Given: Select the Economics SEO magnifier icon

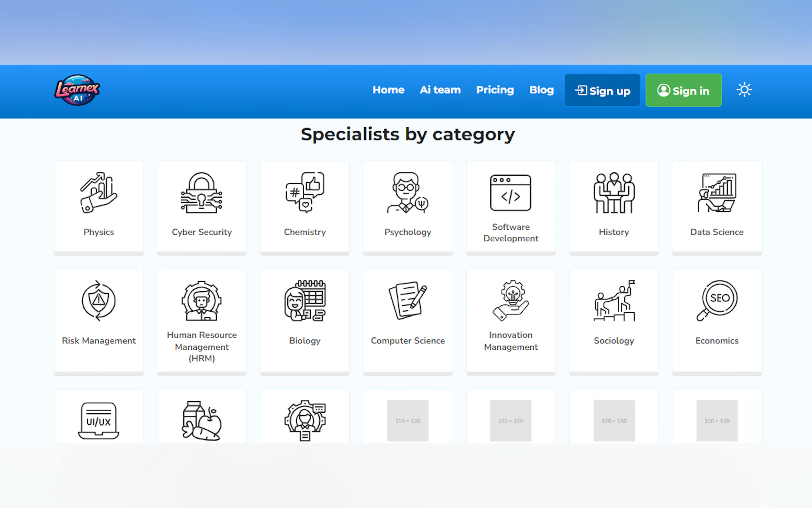Looking at the screenshot, I should [x=717, y=301].
